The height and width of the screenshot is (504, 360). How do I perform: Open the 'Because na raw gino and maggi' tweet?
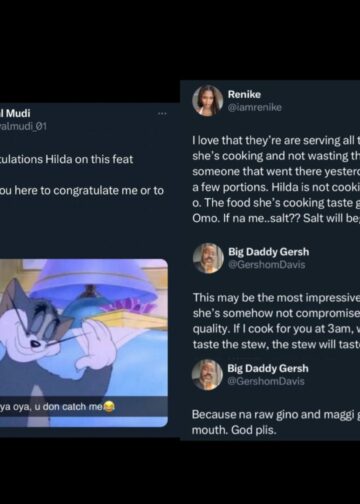(276, 422)
